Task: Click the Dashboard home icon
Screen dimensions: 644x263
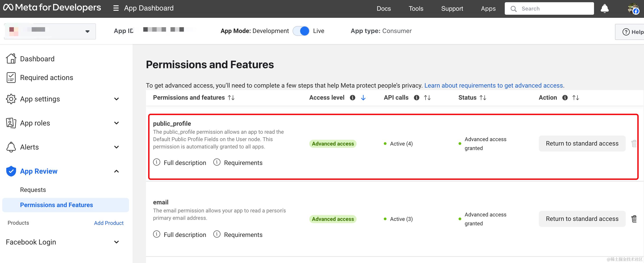Action: [x=11, y=59]
